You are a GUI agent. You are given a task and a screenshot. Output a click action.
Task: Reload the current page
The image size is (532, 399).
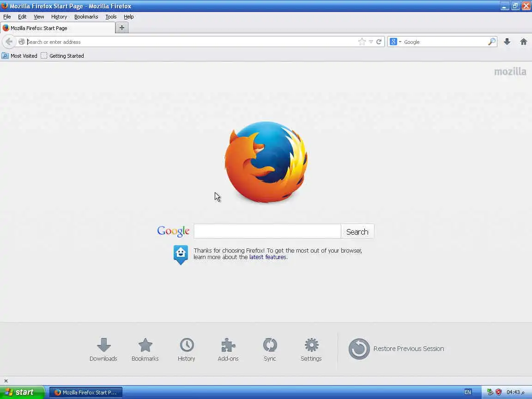(379, 42)
